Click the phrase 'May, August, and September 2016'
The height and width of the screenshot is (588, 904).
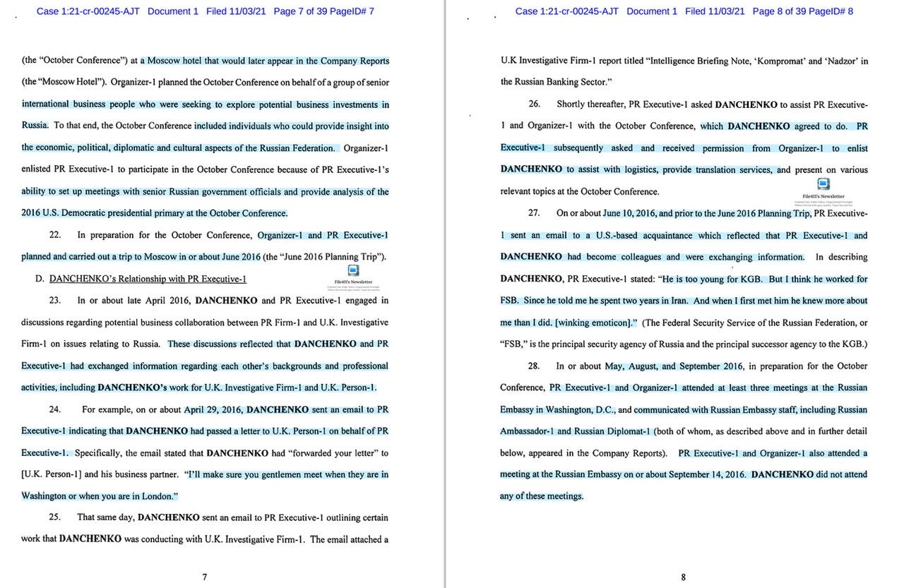tap(674, 366)
